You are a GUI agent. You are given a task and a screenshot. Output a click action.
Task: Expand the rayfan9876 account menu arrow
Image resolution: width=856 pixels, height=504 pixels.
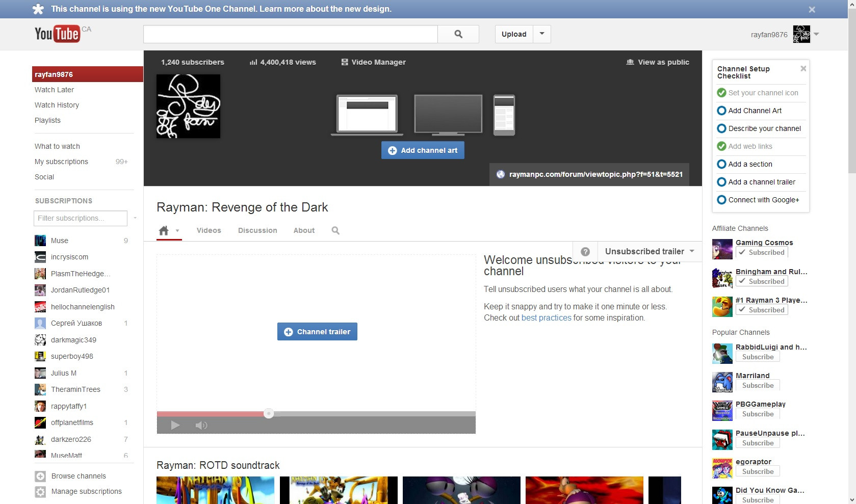[x=816, y=34]
